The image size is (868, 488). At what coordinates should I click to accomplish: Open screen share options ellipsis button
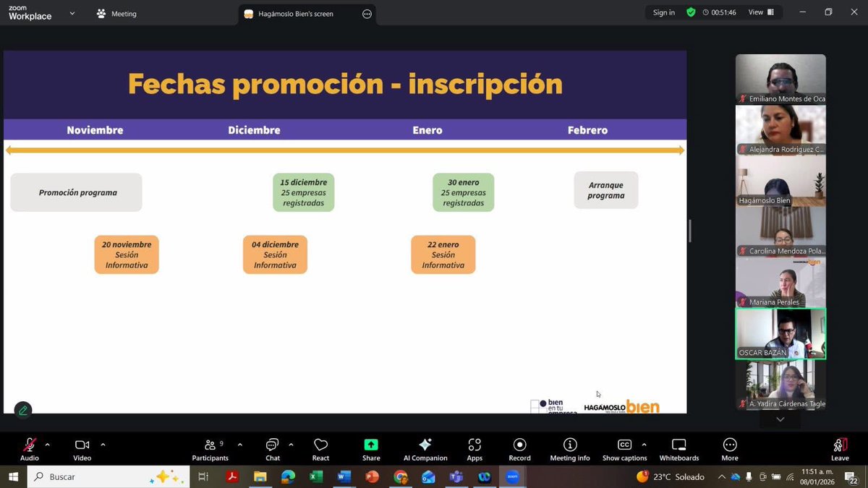coord(367,14)
